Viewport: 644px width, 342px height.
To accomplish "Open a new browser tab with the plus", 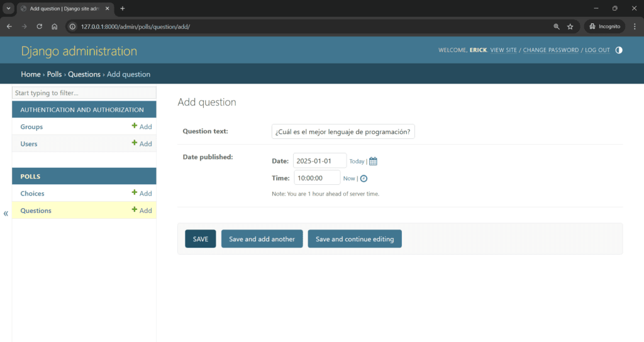I will coord(123,9).
